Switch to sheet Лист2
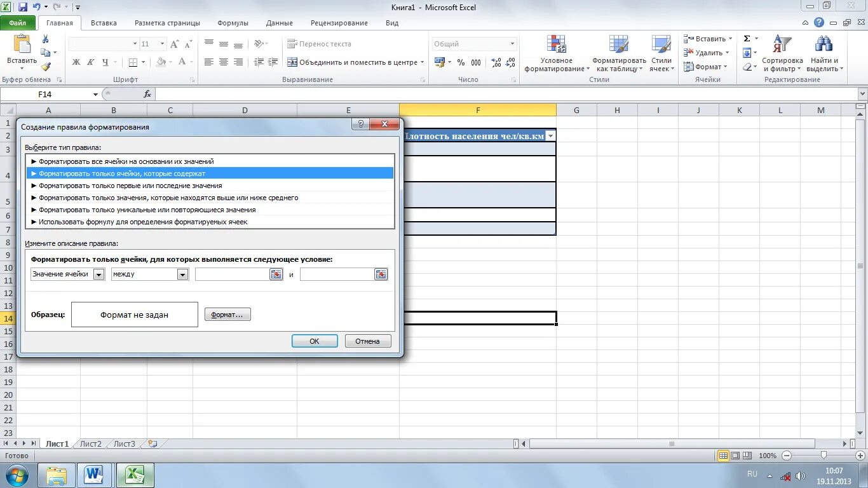This screenshot has height=488, width=868. point(90,444)
